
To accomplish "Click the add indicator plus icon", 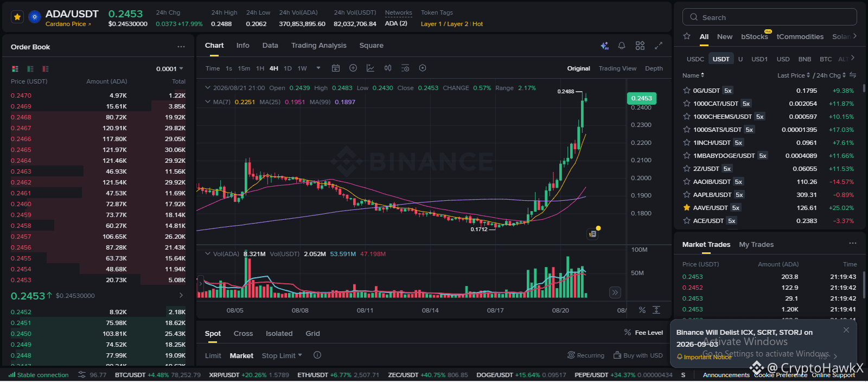I will pyautogui.click(x=353, y=68).
